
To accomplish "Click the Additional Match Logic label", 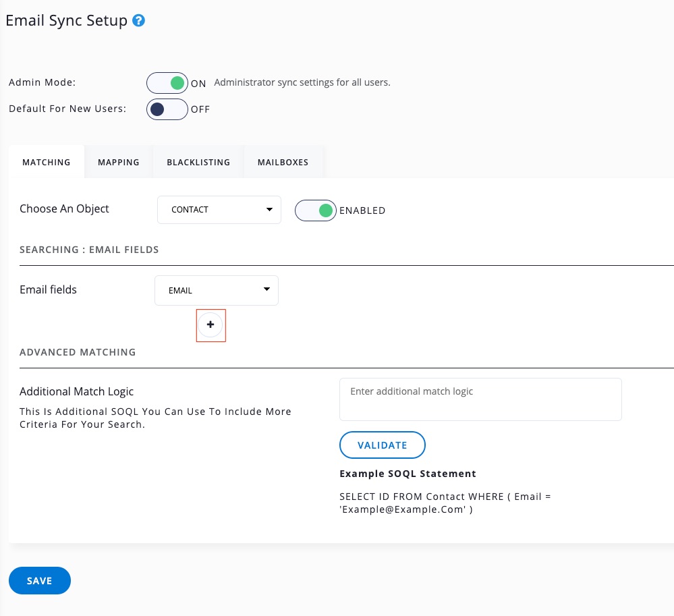I will point(77,391).
